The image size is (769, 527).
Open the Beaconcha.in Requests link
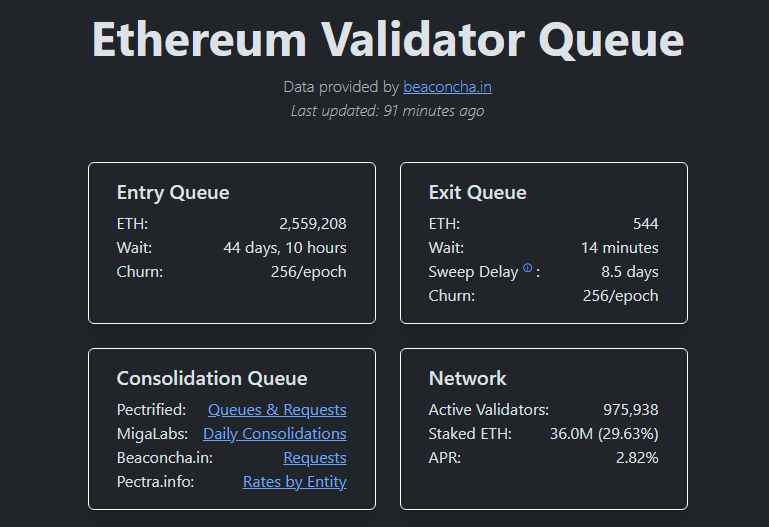coord(315,458)
